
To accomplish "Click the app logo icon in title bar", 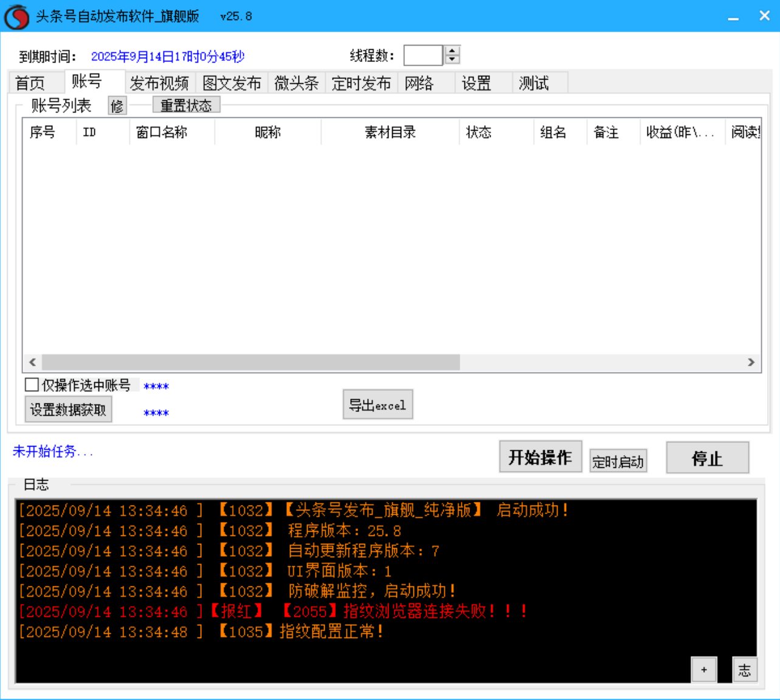I will coord(16,16).
